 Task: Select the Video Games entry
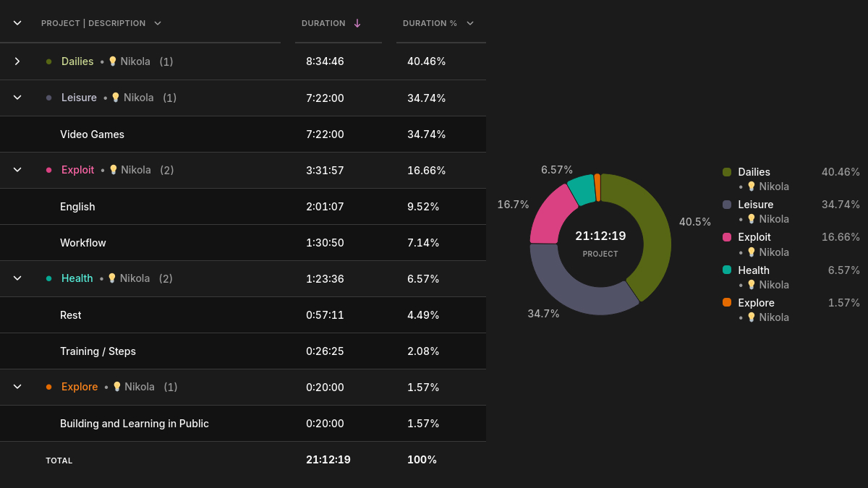pyautogui.click(x=92, y=134)
